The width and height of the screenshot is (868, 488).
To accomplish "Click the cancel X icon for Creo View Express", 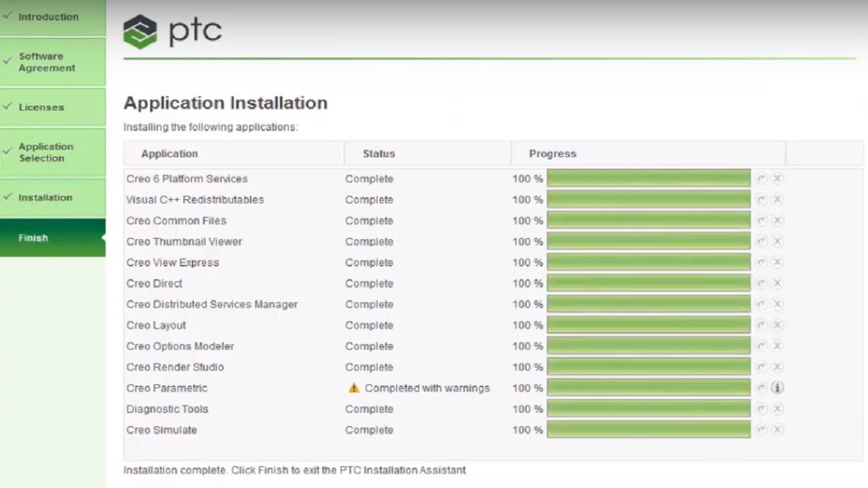I will click(x=778, y=262).
